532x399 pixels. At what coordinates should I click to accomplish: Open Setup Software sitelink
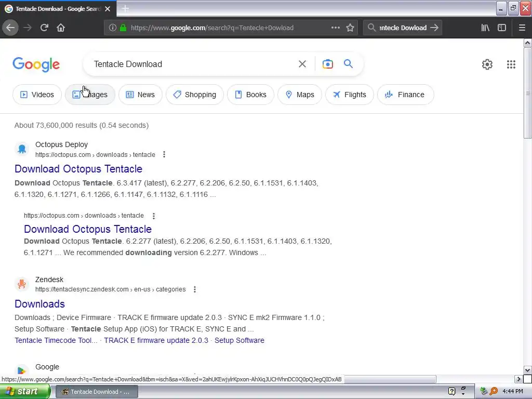pyautogui.click(x=239, y=340)
